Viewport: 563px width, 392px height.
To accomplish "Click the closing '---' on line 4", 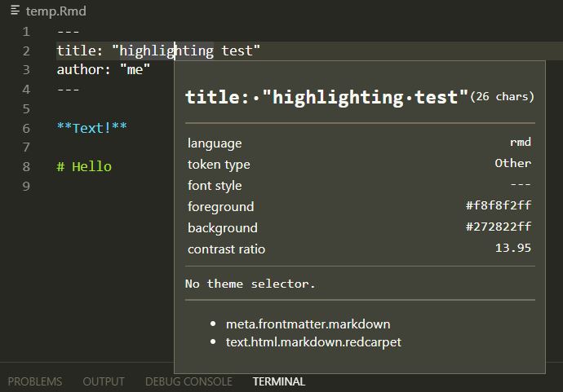I will tap(69, 90).
